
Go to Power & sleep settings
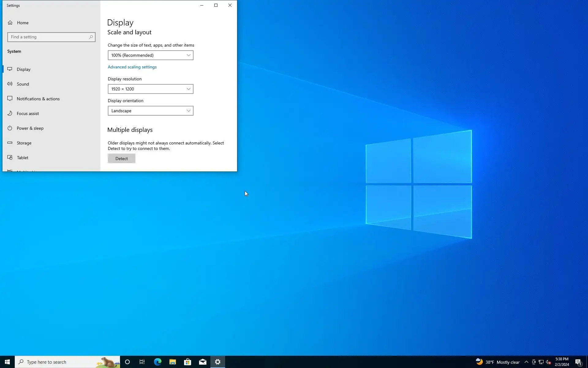pos(30,128)
